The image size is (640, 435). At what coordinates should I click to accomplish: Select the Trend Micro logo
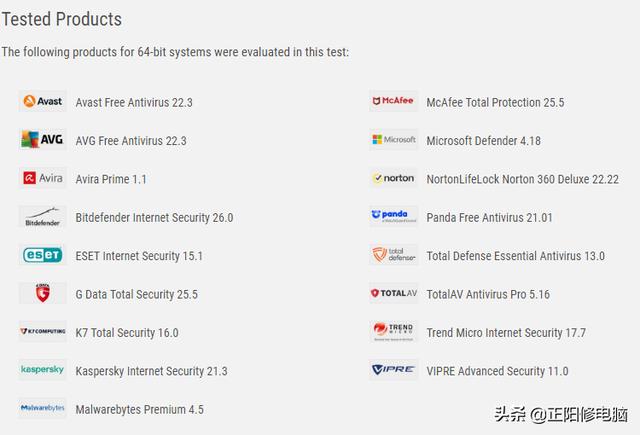(x=393, y=331)
